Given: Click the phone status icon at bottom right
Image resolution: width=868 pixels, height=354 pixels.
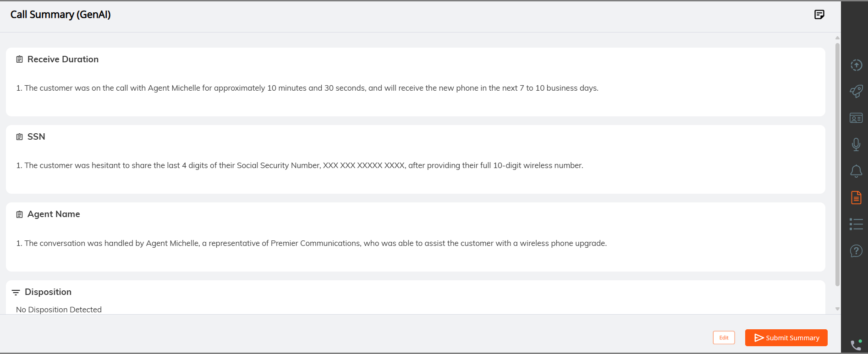Looking at the screenshot, I should pyautogui.click(x=856, y=344).
